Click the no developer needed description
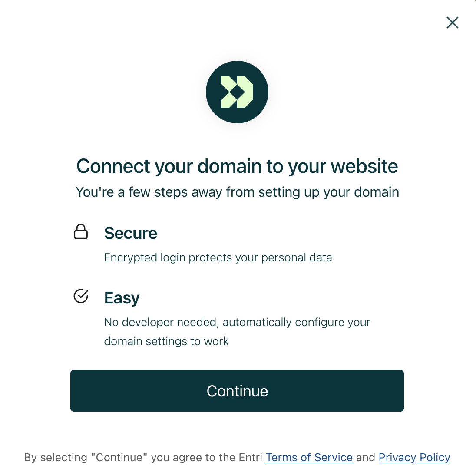The height and width of the screenshot is (475, 476). tap(237, 331)
